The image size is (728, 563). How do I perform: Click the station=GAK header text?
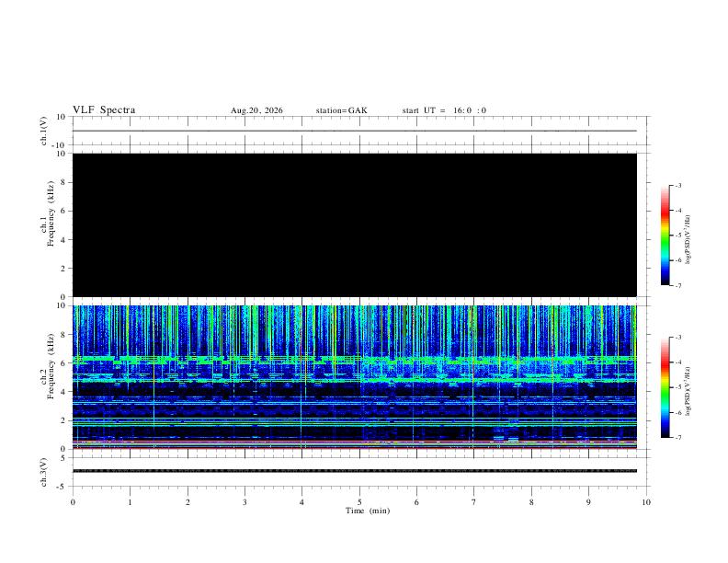pyautogui.click(x=341, y=110)
